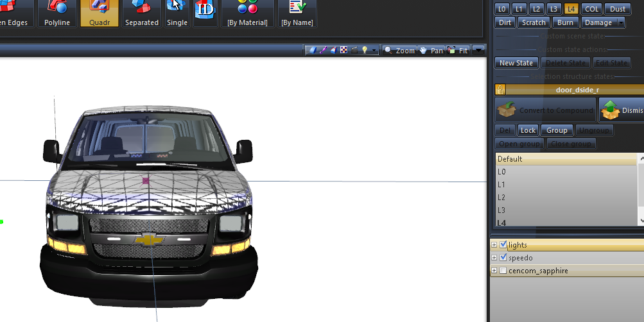Click the red-blue shaded box viewport icon
Image resolution: width=644 pixels, height=322 pixels.
click(x=333, y=50)
